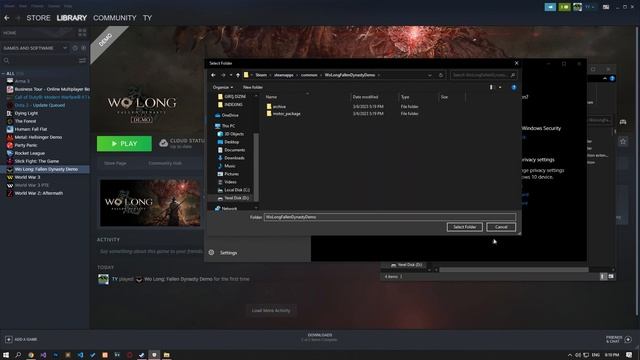
Task: Click the Wo Long game screenshot thumbnail
Action: (150, 202)
